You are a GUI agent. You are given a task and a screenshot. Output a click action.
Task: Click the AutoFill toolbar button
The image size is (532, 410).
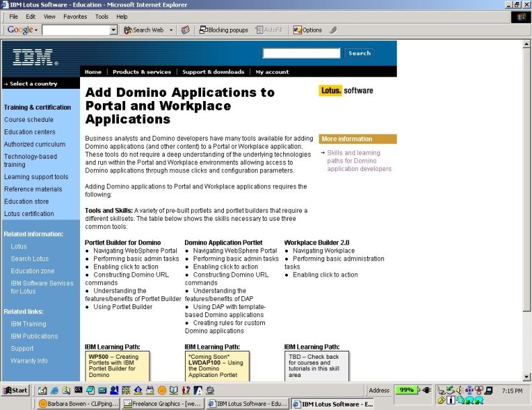[x=269, y=30]
